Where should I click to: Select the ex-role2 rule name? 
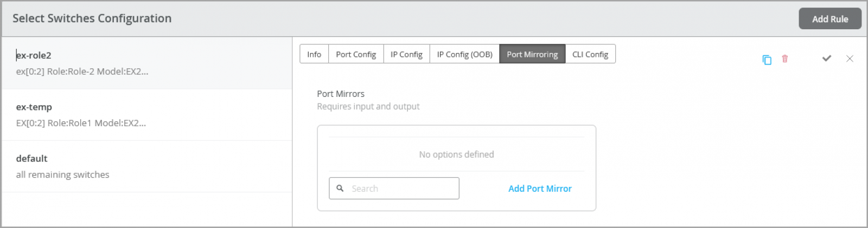pyautogui.click(x=34, y=55)
